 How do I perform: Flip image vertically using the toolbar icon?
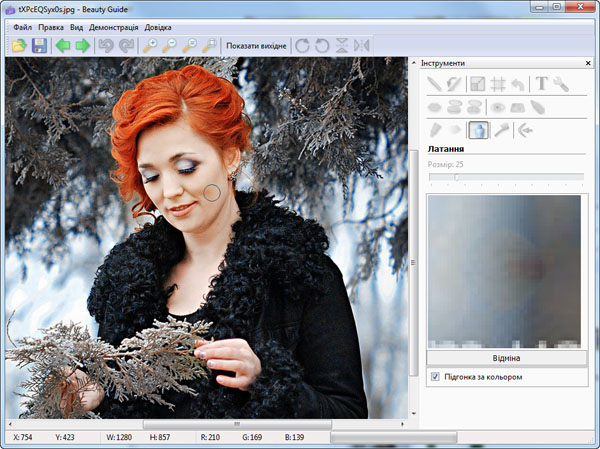pyautogui.click(x=342, y=46)
